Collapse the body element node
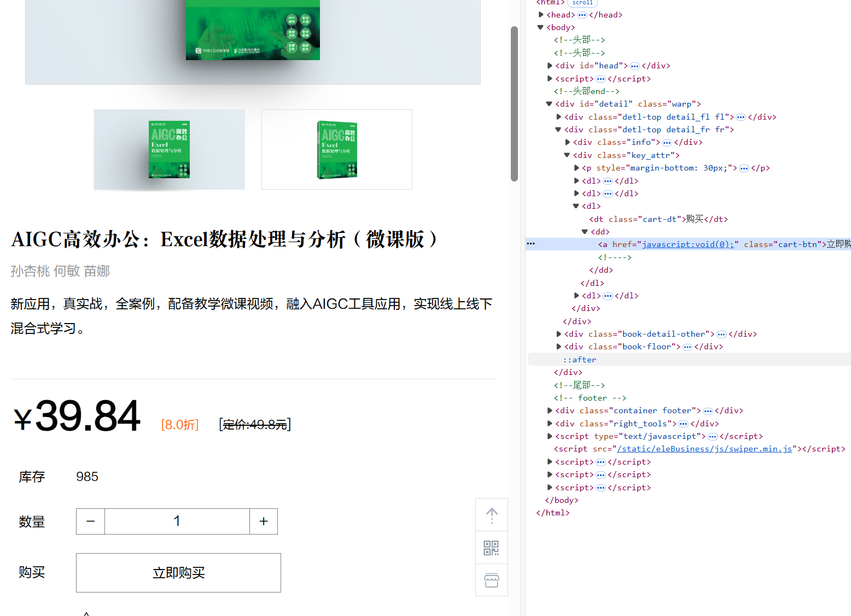 pos(540,27)
